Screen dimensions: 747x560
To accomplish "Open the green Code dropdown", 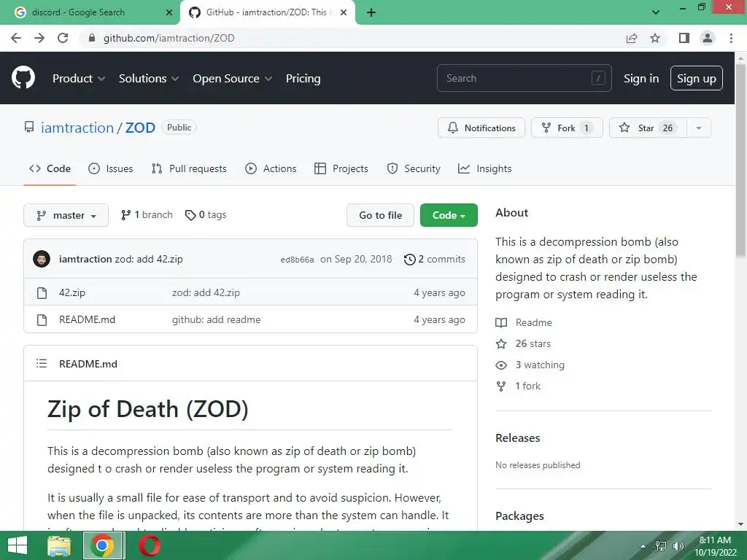I will pos(449,215).
